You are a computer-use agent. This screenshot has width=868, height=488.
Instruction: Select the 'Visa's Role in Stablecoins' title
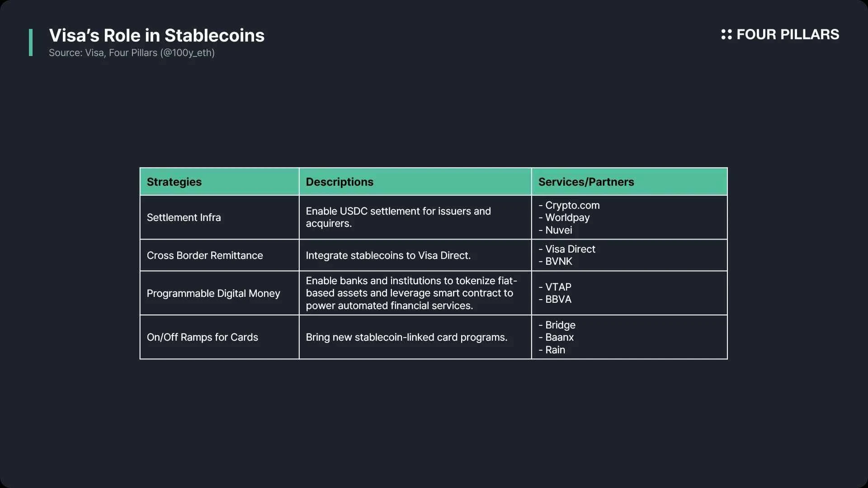click(x=156, y=35)
